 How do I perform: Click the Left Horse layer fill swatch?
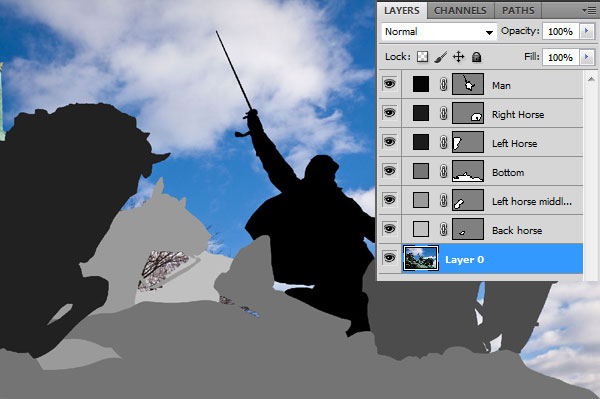point(421,142)
